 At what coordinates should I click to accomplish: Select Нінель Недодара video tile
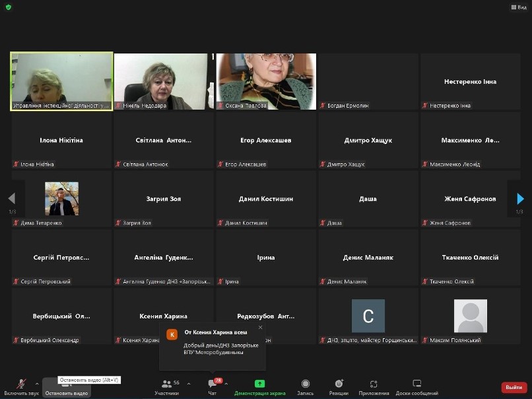click(164, 81)
